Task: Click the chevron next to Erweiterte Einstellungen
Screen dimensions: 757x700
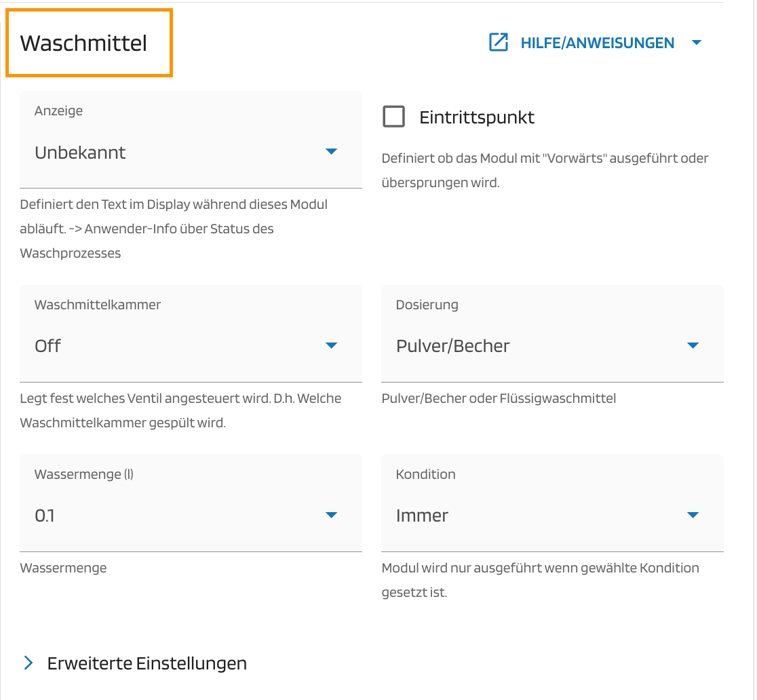Action: coord(28,663)
